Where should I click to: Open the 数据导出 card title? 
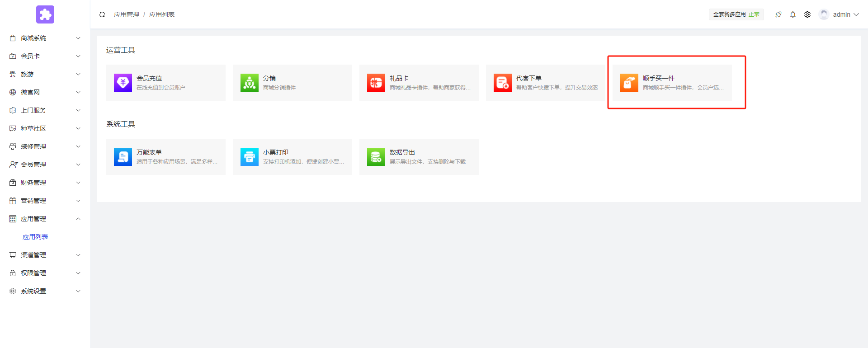[402, 152]
